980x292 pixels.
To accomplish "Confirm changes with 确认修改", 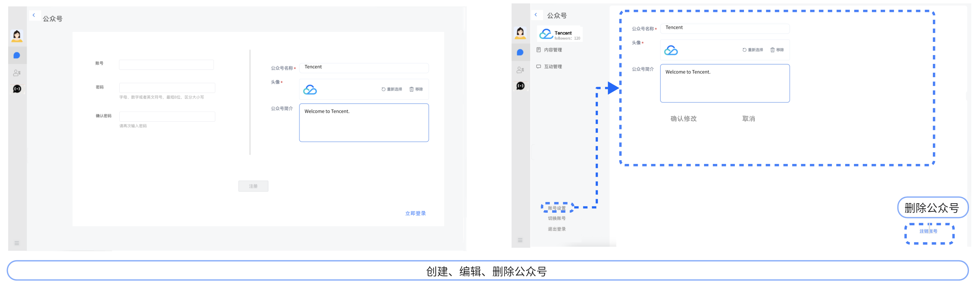I will 684,119.
